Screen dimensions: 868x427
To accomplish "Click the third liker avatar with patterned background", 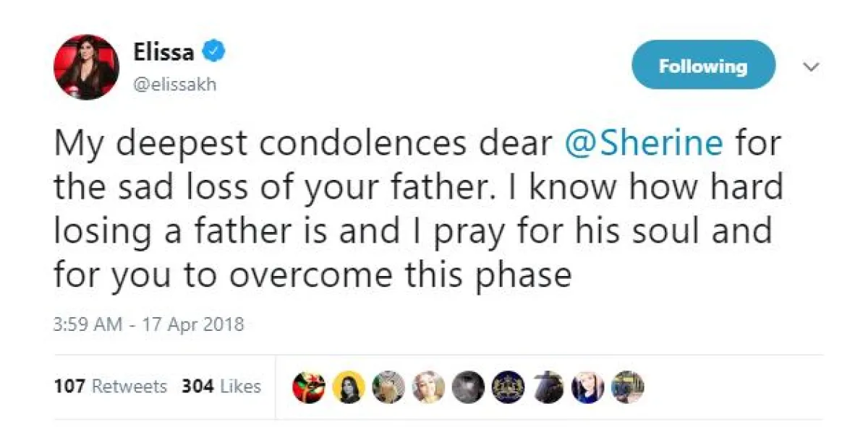I will [387, 387].
